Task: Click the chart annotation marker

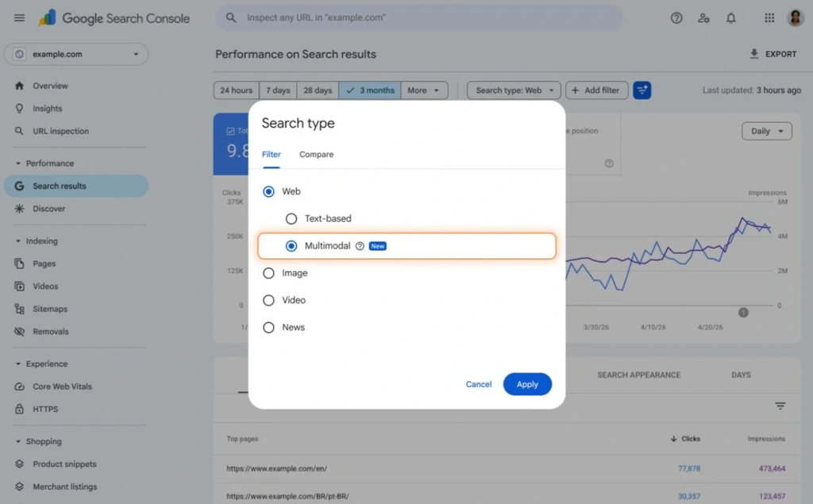Action: point(743,313)
